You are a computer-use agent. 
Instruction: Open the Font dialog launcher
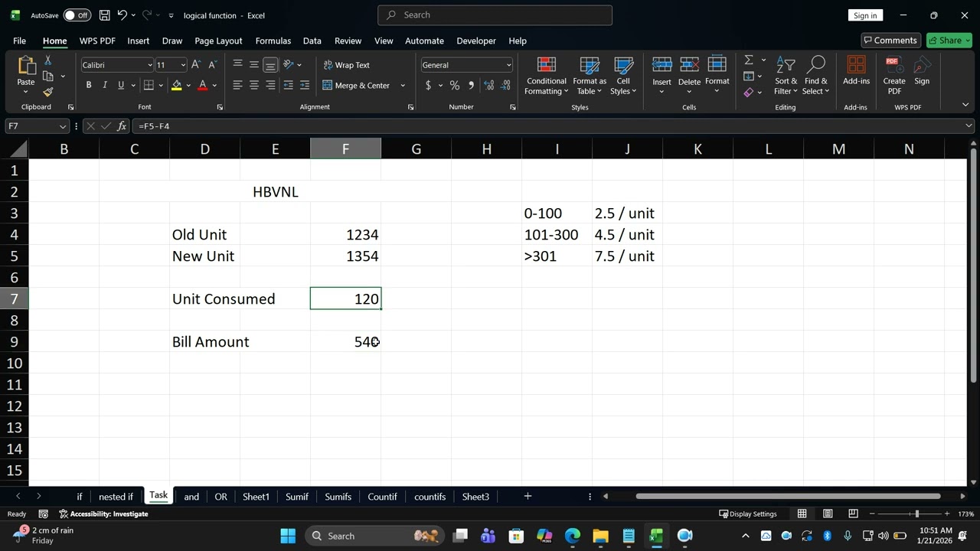coord(220,107)
